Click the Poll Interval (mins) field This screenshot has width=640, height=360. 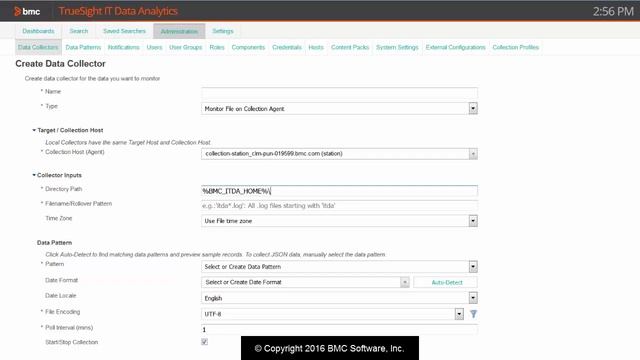pyautogui.click(x=339, y=330)
